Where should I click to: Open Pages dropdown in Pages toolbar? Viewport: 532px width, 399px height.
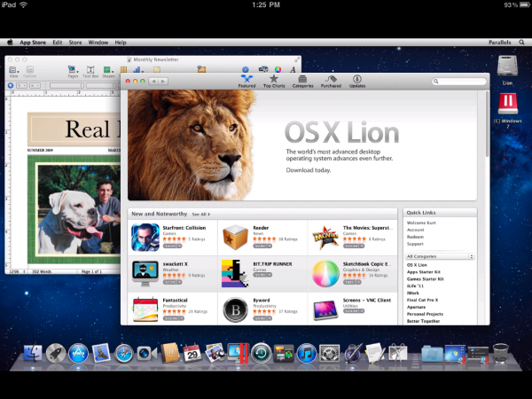(x=73, y=72)
